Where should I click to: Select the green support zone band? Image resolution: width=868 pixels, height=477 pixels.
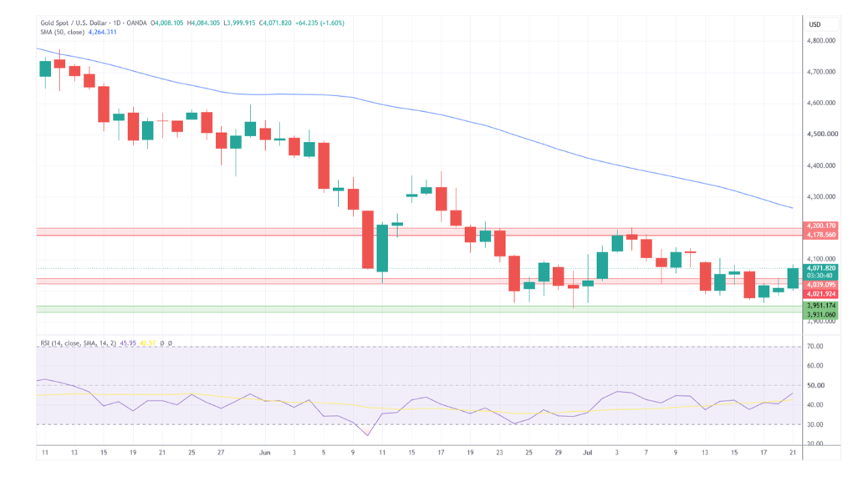click(x=419, y=309)
